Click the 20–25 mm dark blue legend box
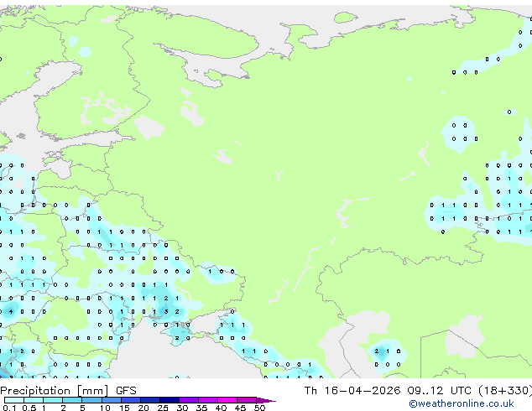 (150, 400)
